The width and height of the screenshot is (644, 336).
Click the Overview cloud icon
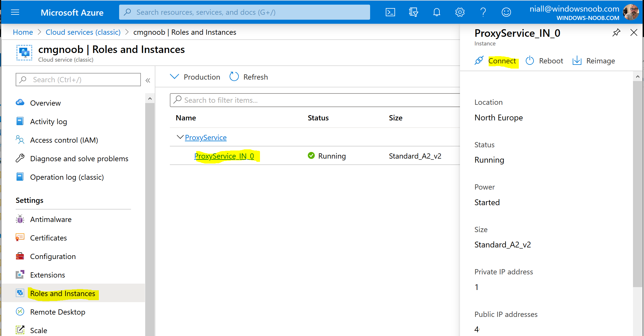tap(20, 102)
